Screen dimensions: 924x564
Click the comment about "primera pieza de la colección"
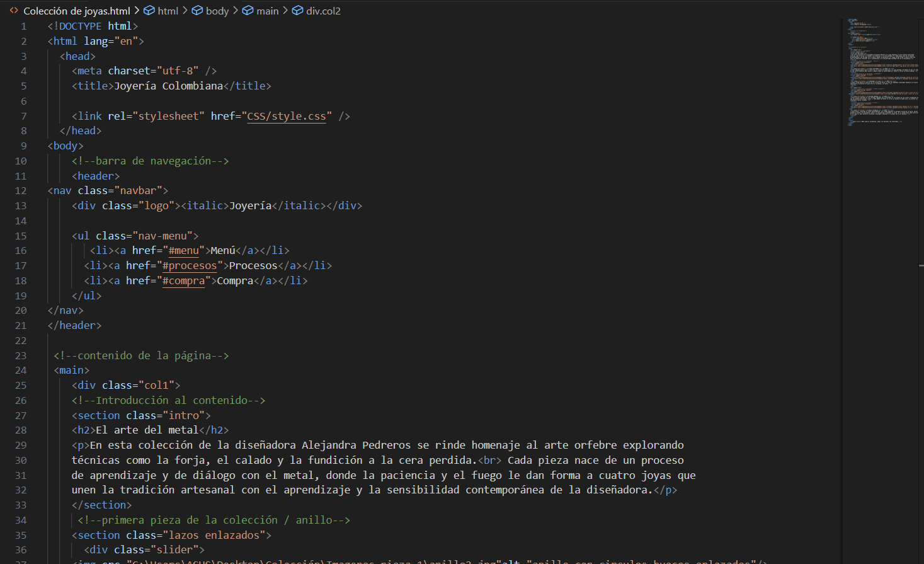214,520
